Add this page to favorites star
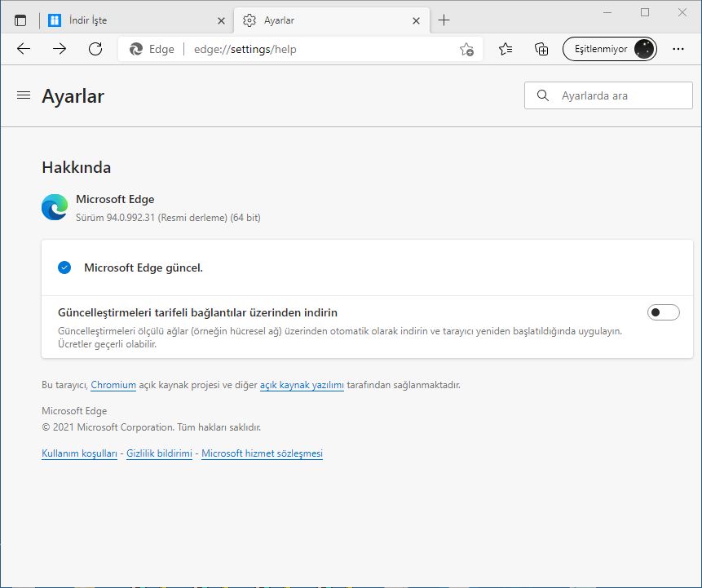702x588 pixels. [x=466, y=49]
